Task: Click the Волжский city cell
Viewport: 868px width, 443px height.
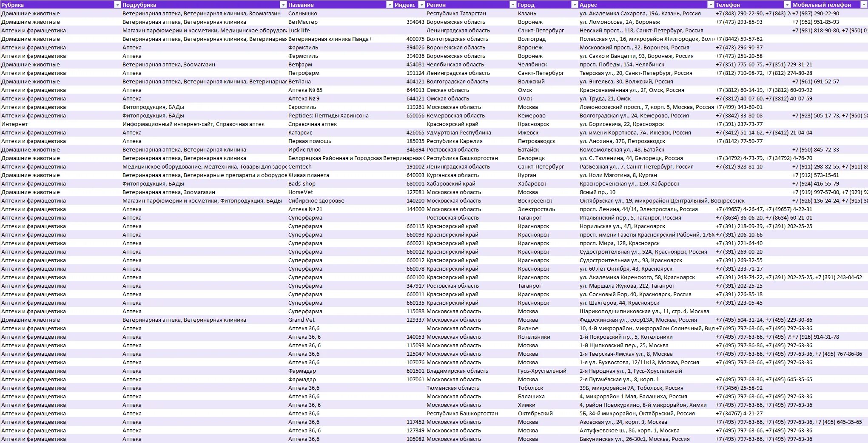Action: tap(547, 81)
